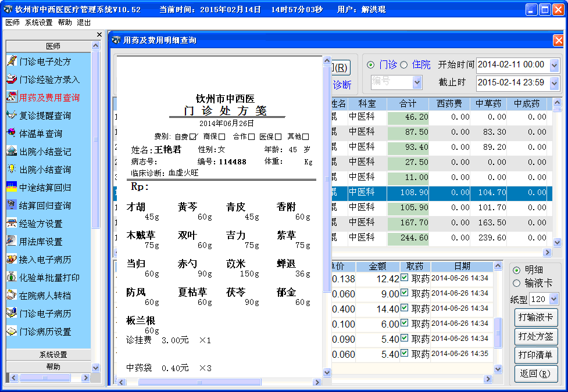
Task: Open 中途结算回归 sidebar entry
Action: click(45, 188)
